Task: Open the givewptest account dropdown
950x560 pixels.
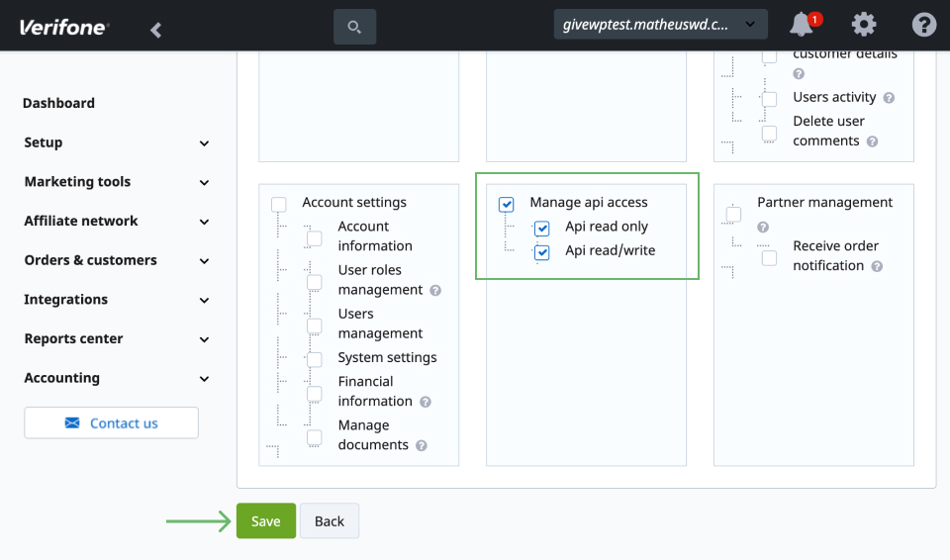Action: pos(660,25)
